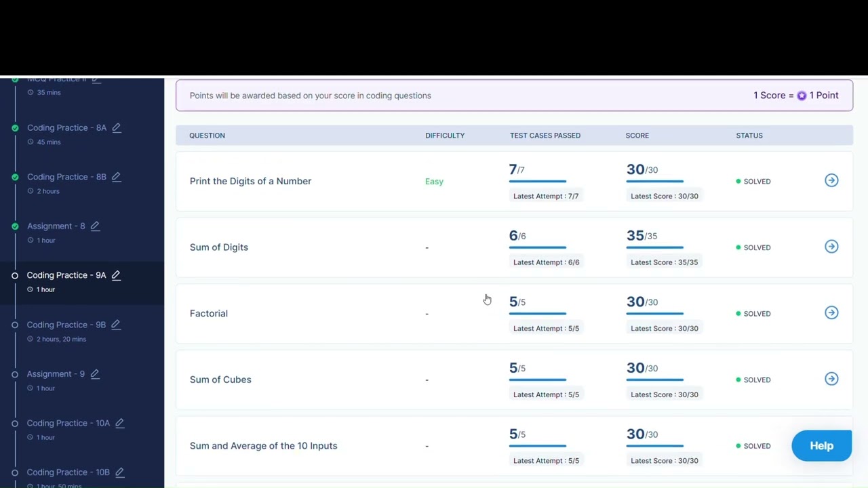This screenshot has width=868, height=488.
Task: Open Coding Practice - 9A sidebar item
Action: coord(66,275)
